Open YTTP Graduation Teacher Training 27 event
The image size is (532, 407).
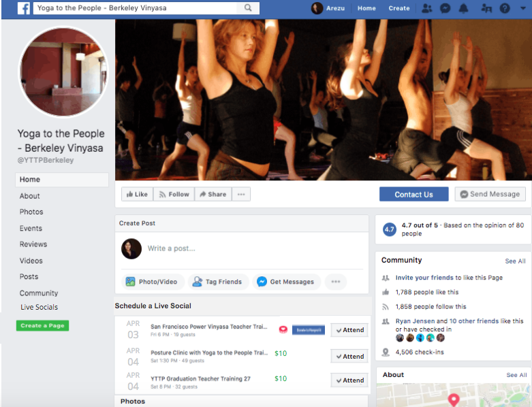click(200, 379)
